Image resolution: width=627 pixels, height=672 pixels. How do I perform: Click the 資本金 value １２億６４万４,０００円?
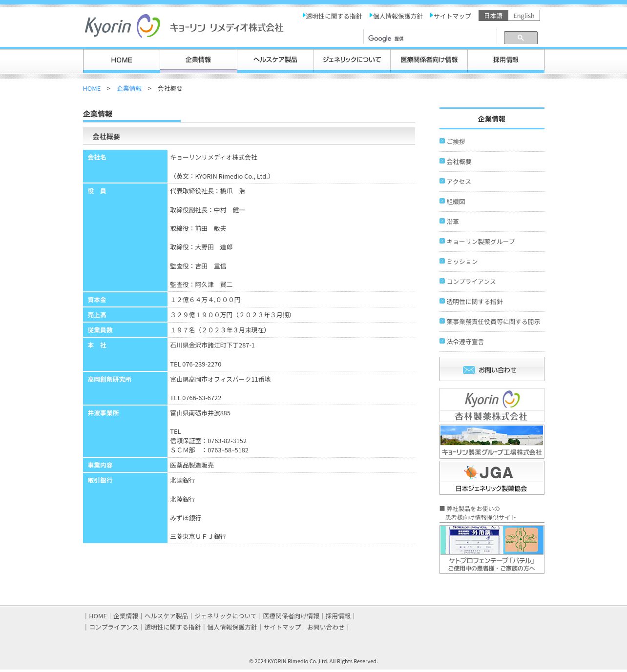pos(205,300)
